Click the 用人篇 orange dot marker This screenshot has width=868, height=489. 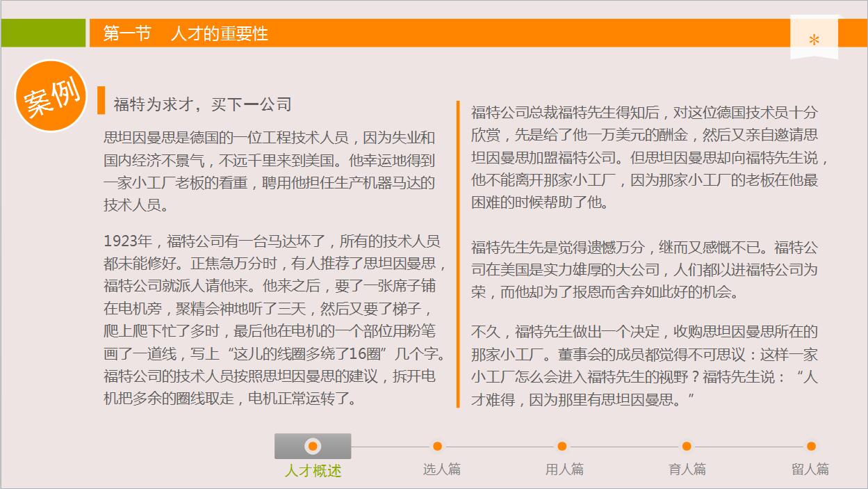click(560, 448)
